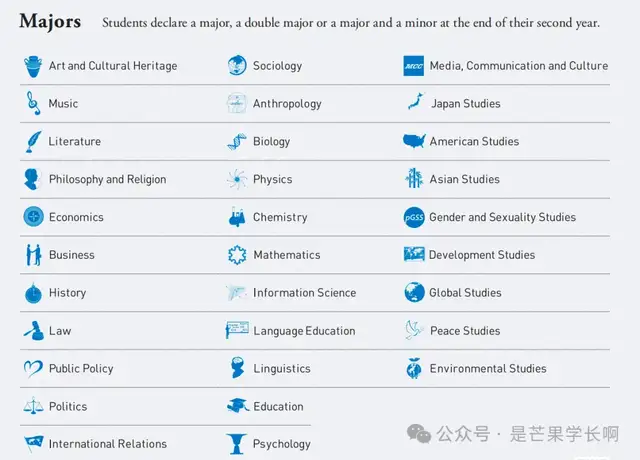Viewport: 640px width, 460px height.
Task: Open Gender and Sexuality Studies
Action: [x=502, y=217]
